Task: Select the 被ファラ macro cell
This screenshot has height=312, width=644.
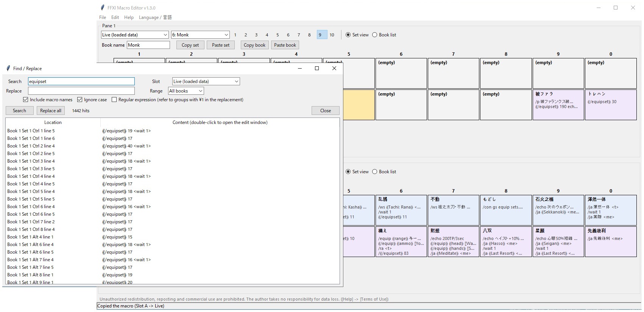Action: click(558, 105)
